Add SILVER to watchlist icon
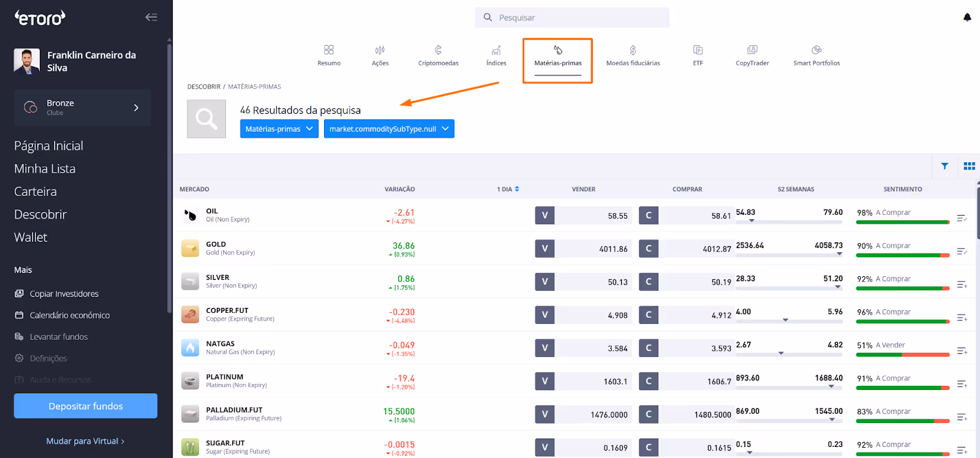Screen dimensions: 980x458 click(x=962, y=284)
